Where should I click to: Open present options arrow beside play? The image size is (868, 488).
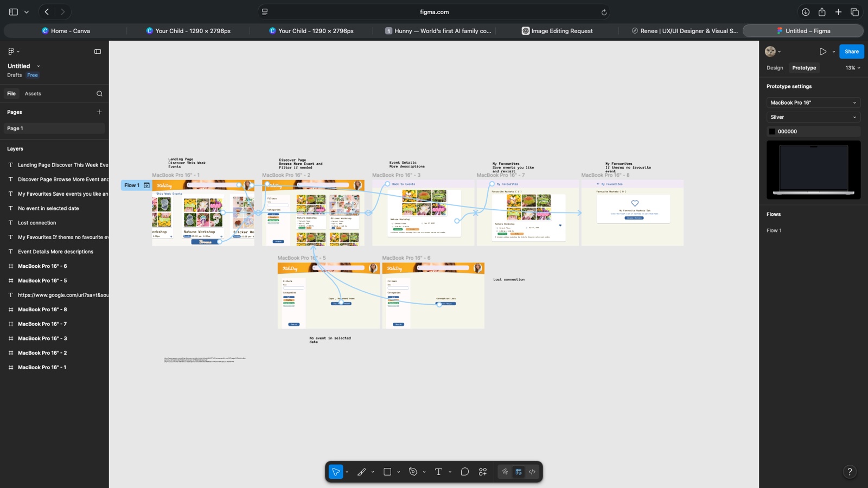(x=833, y=52)
